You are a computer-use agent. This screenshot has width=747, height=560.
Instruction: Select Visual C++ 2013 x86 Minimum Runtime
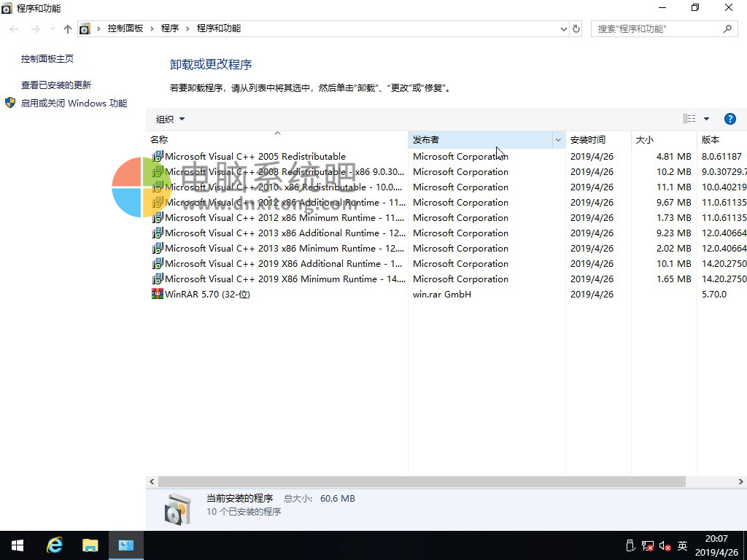[x=285, y=248]
